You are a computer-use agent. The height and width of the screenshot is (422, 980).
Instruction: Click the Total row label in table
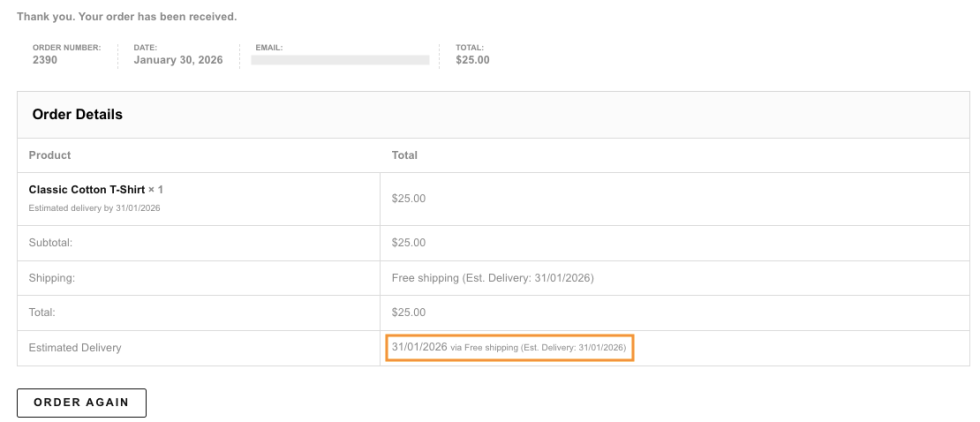pyautogui.click(x=44, y=312)
